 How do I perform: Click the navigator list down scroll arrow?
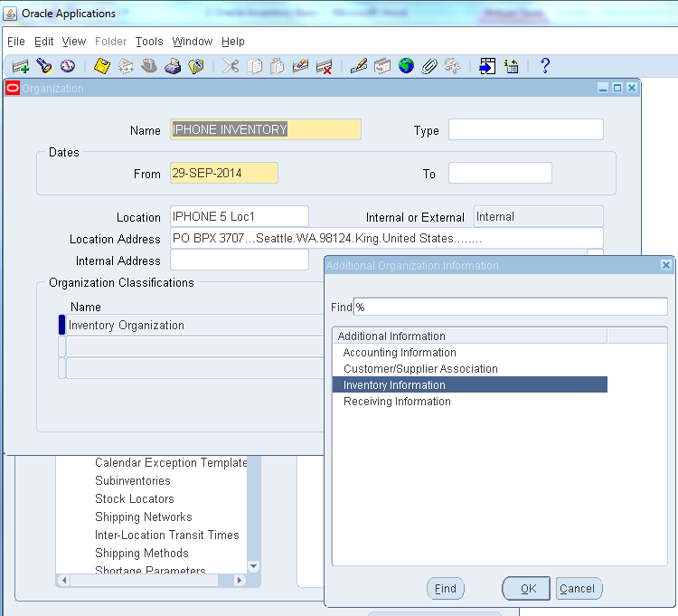254,566
